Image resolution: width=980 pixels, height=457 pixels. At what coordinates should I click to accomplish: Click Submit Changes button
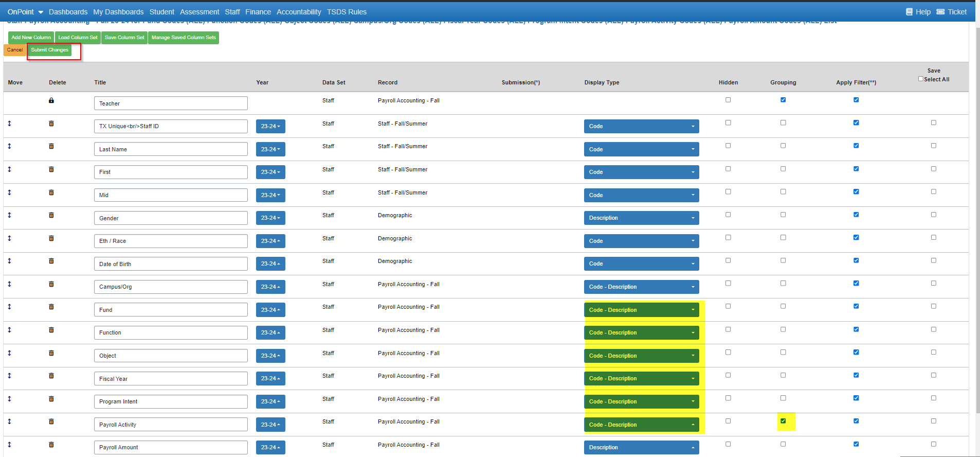click(x=49, y=50)
